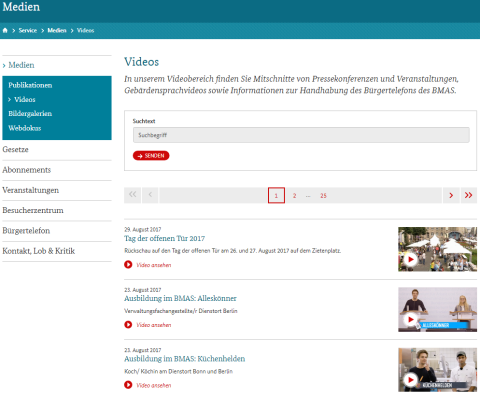Open the Veranstaltungen sidebar item
The image size is (480, 398).
31,190
